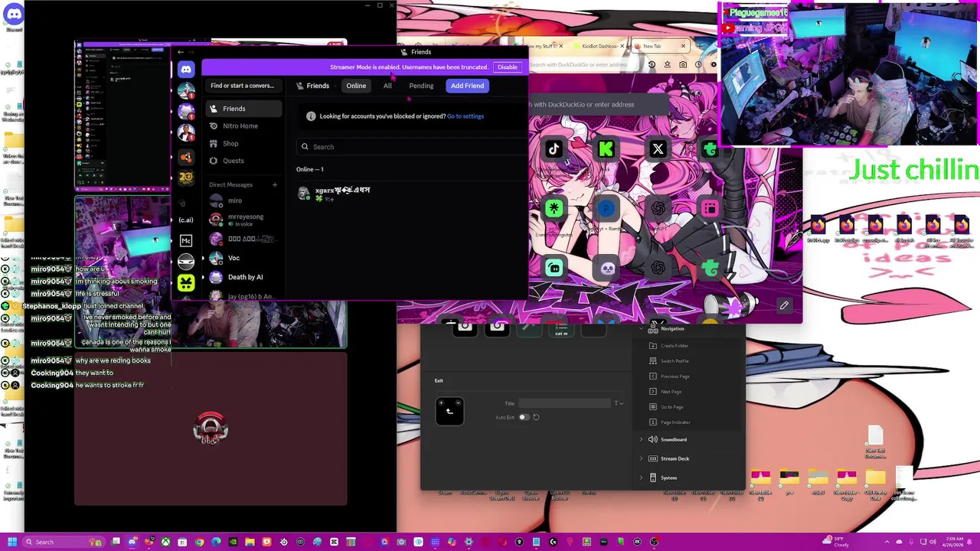This screenshot has width=980, height=551.
Task: Follow the Go to settings link
Action: [x=465, y=116]
